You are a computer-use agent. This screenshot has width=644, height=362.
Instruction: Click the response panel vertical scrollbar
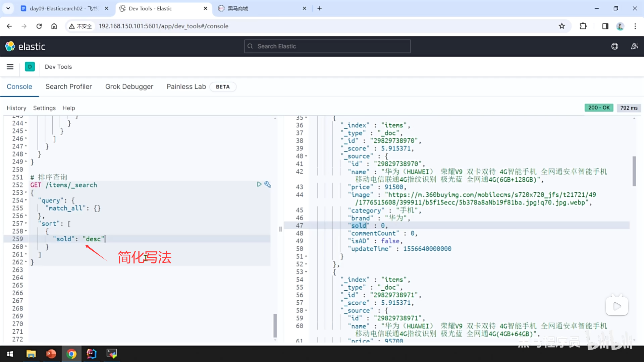pos(634,171)
